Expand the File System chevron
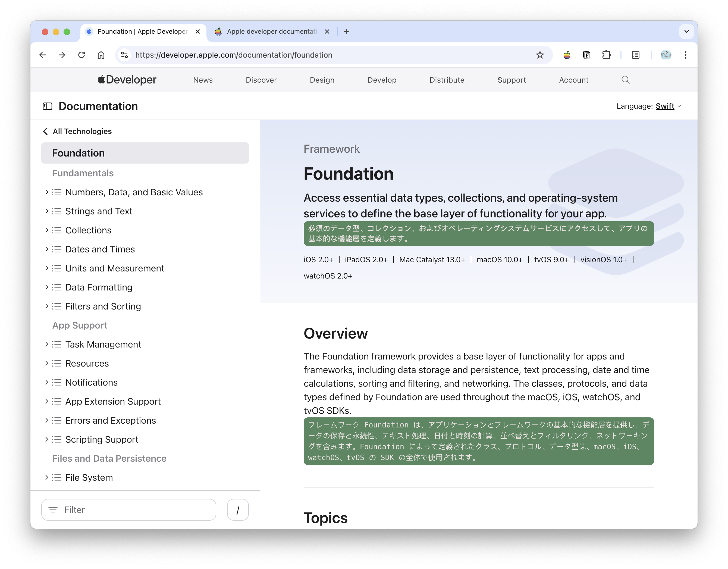This screenshot has height=569, width=728. coord(47,477)
